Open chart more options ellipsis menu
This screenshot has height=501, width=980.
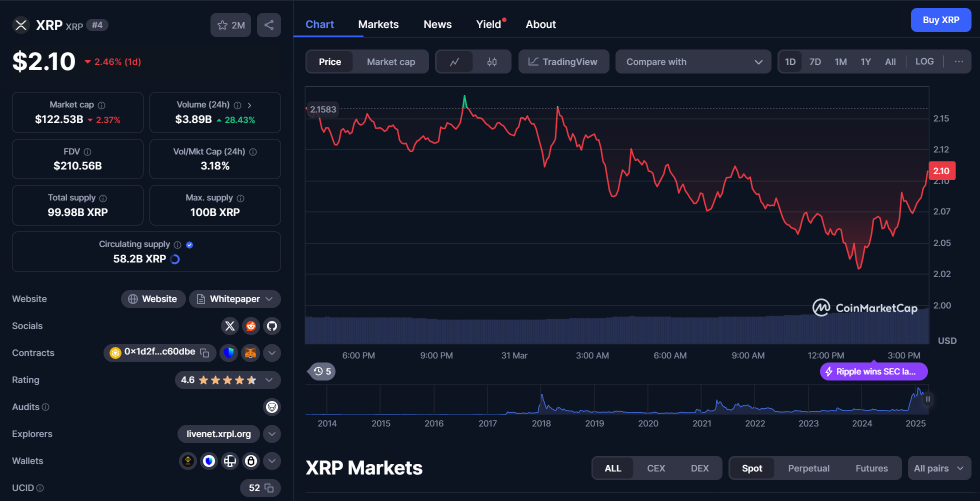tap(958, 61)
